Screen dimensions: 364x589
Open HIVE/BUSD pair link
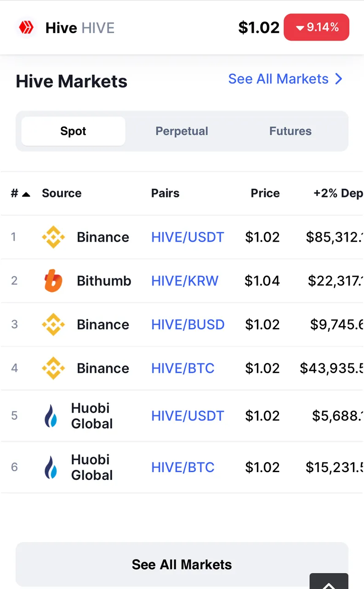188,324
